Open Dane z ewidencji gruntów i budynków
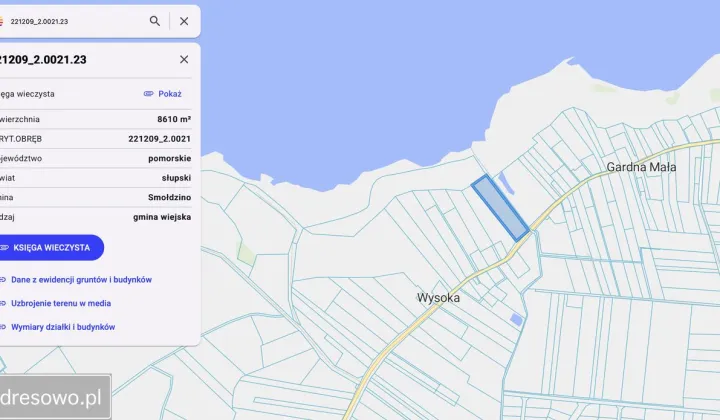Viewport: 720px width, 420px height. point(81,280)
